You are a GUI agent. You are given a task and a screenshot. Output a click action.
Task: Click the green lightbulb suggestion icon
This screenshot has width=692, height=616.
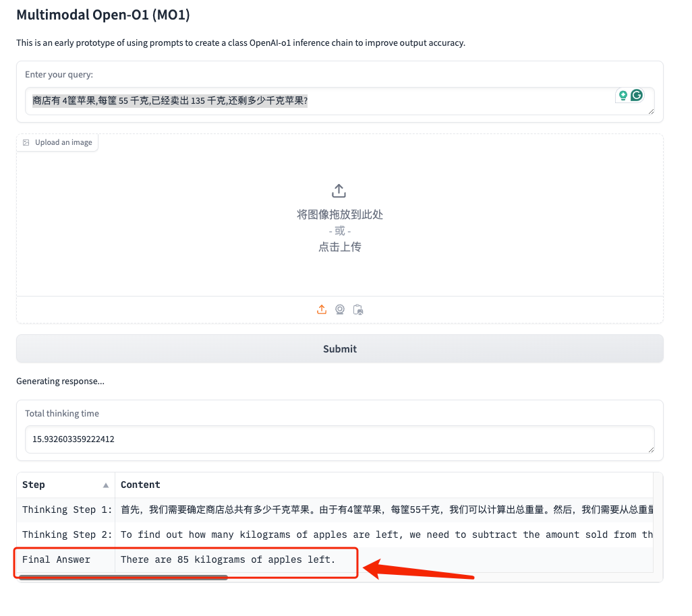[623, 95]
